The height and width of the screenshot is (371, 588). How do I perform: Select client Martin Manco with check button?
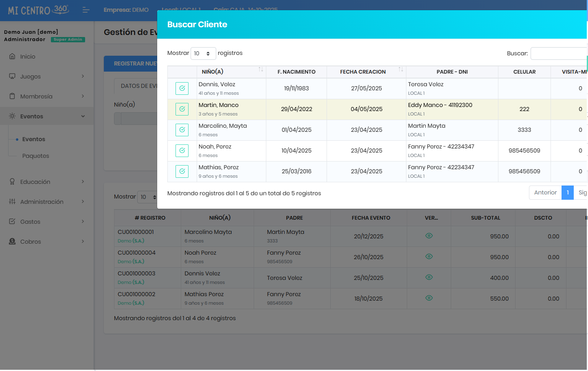tap(182, 109)
